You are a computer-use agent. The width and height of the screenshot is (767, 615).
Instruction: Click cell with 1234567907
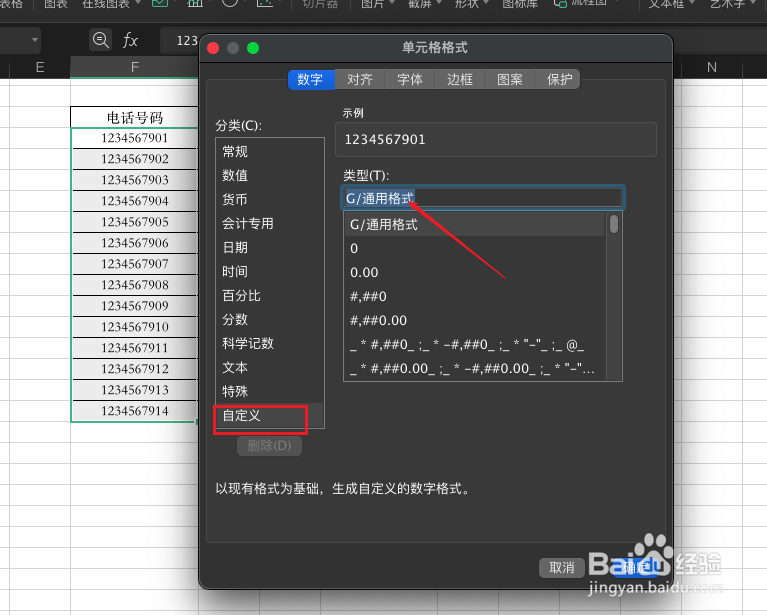[x=135, y=264]
